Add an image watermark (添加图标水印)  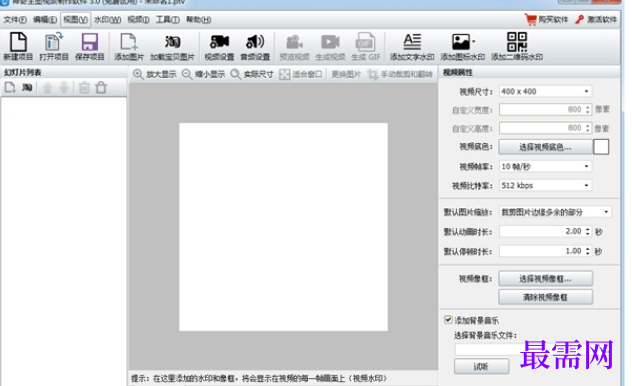pyautogui.click(x=462, y=46)
